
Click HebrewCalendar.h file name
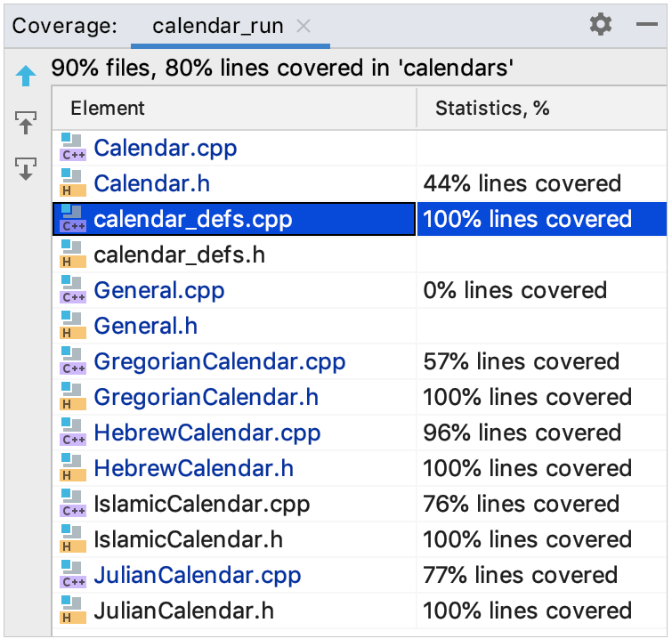193,468
